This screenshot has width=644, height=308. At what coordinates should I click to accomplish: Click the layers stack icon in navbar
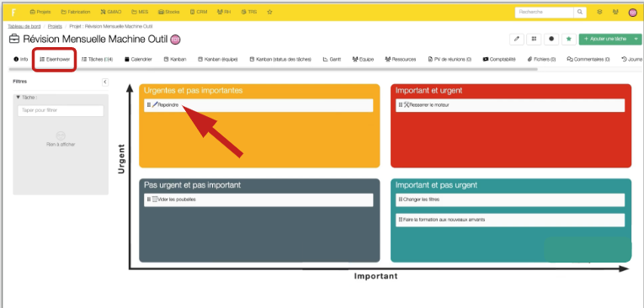[x=599, y=13]
